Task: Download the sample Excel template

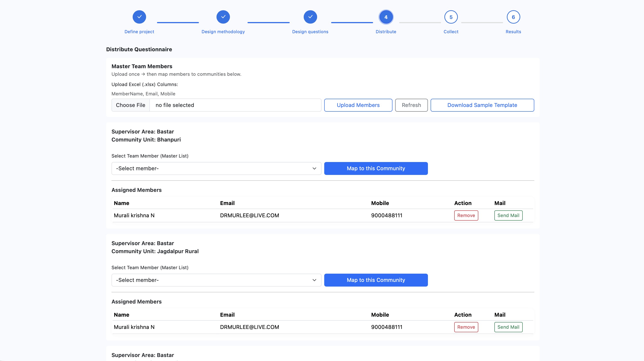Action: coord(482,105)
